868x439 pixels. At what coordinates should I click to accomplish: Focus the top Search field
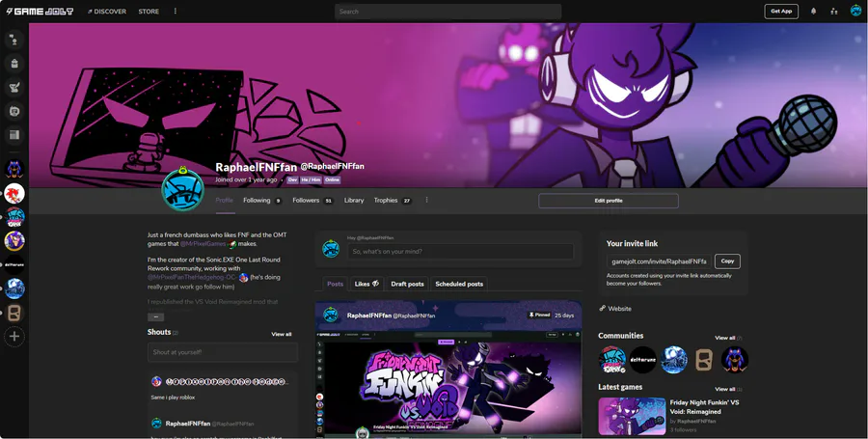(x=448, y=11)
